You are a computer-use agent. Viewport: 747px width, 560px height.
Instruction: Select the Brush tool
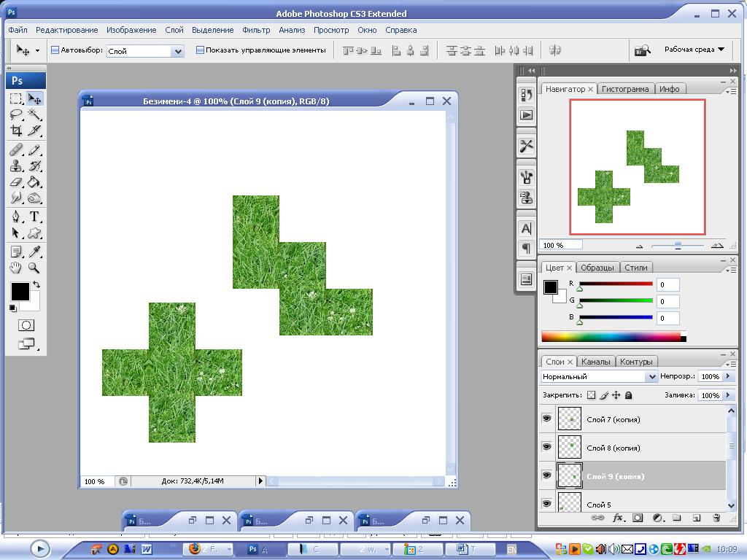coord(34,150)
